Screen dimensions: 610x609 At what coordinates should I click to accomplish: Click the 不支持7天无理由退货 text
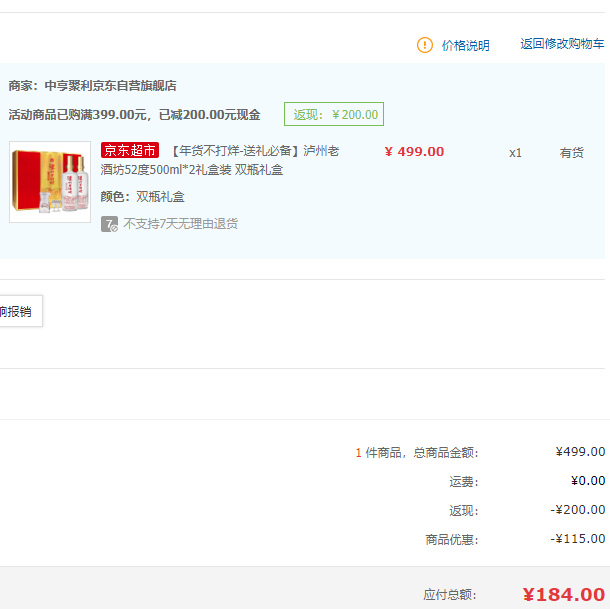tap(181, 224)
